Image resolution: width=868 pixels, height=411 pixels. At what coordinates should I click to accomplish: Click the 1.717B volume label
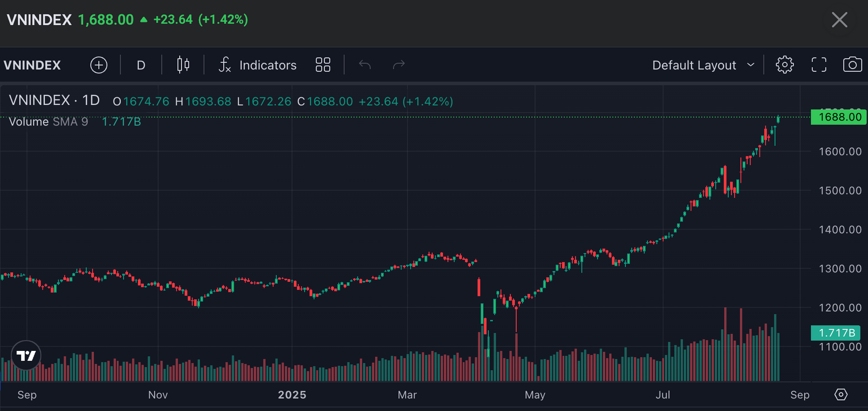click(835, 333)
